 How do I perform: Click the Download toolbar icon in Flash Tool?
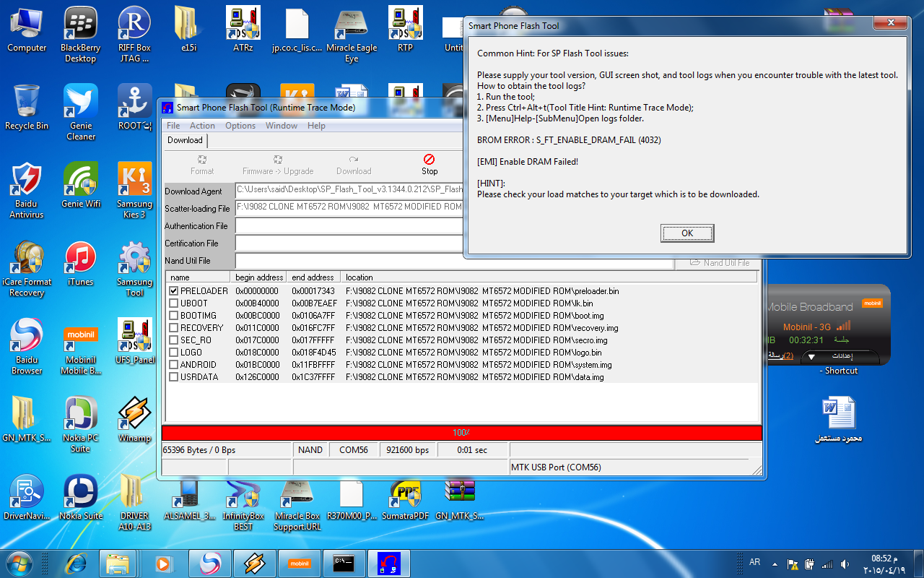(x=354, y=164)
